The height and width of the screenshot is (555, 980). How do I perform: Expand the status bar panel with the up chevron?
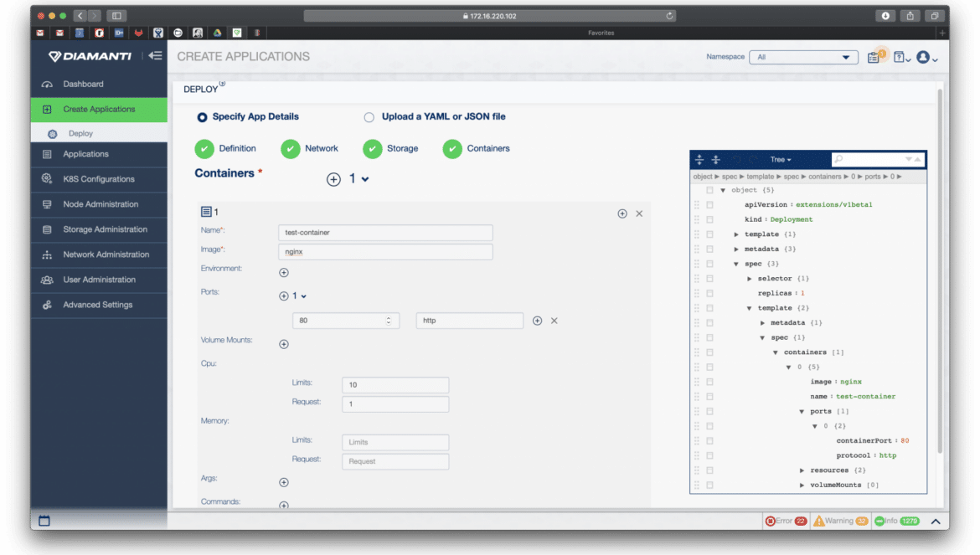point(936,522)
